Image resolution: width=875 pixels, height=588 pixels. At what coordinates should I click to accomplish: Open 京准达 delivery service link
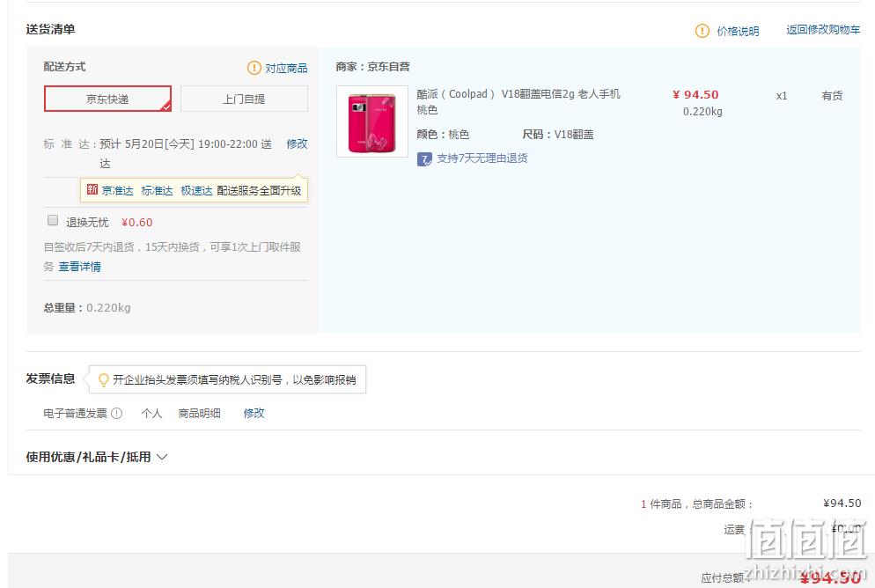pos(117,191)
